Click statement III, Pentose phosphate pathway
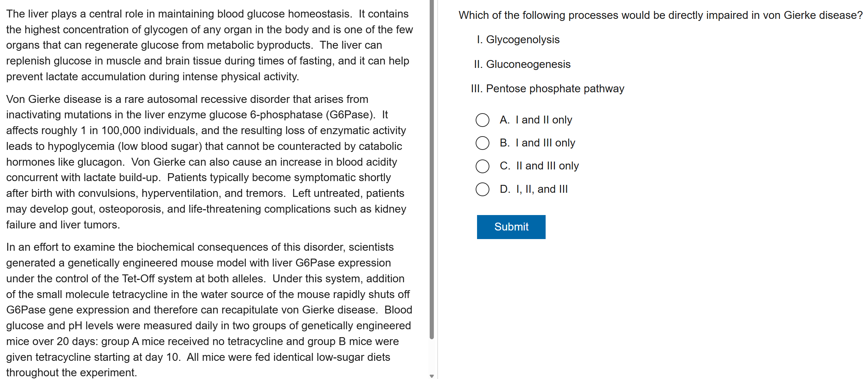Screen dimensions: 868x379 [x=555, y=89]
